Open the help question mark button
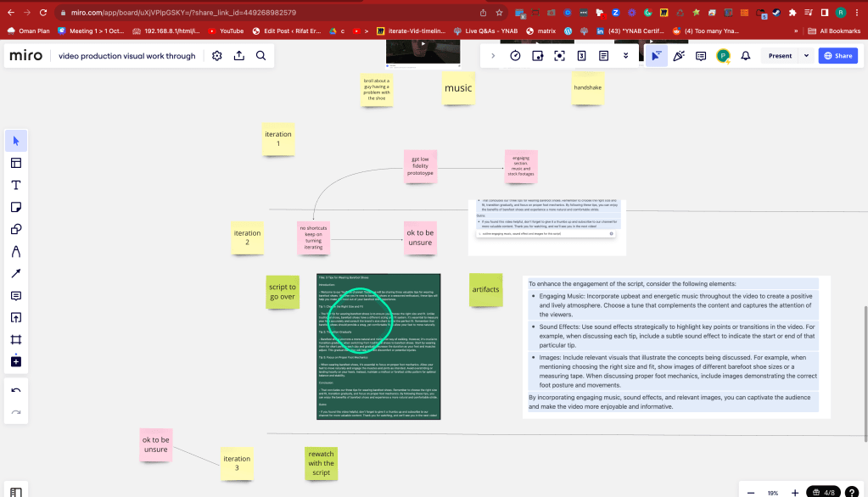The height and width of the screenshot is (497, 868). (x=852, y=492)
